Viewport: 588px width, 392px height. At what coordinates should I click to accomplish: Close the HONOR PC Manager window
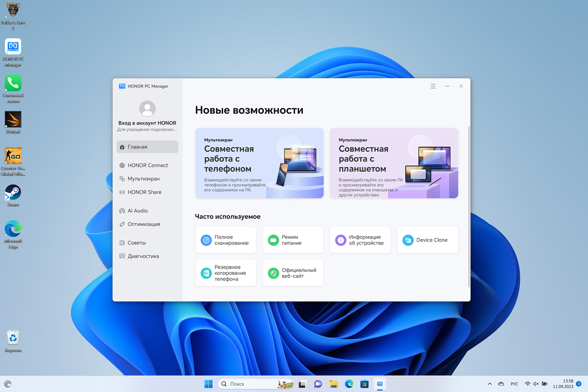click(461, 86)
